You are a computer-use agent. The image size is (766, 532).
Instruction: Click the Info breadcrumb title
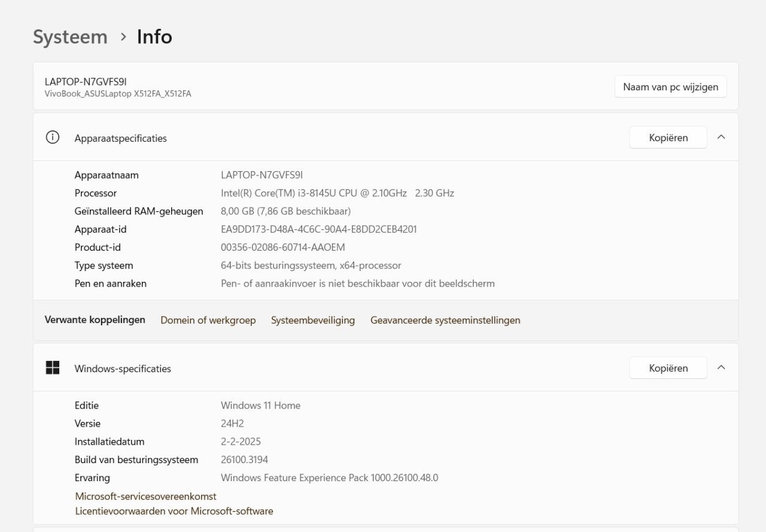(154, 37)
